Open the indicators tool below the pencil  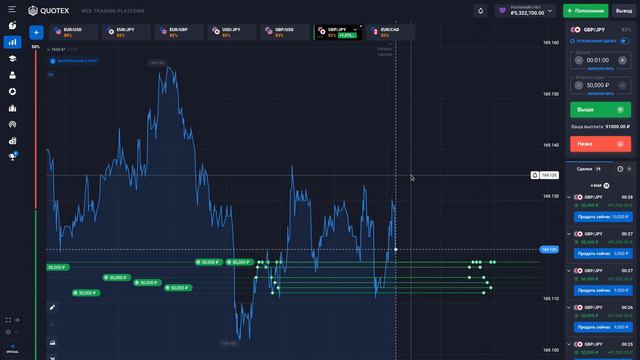coord(52,325)
